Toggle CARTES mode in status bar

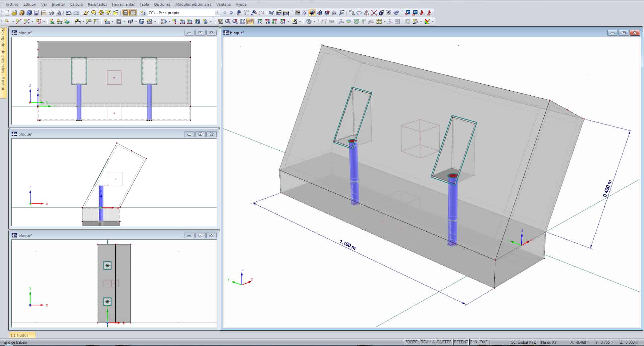444,342
